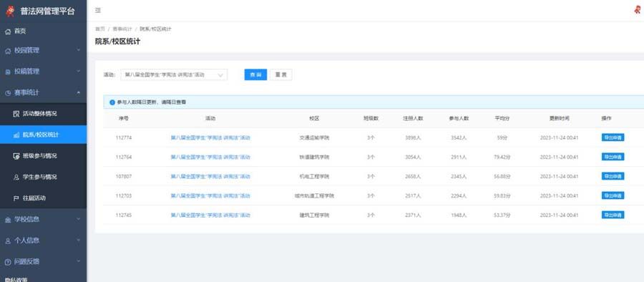Viewport: 644px width, 282px height.
Task: Expand the 投稿管理 menu
Action: point(43,72)
